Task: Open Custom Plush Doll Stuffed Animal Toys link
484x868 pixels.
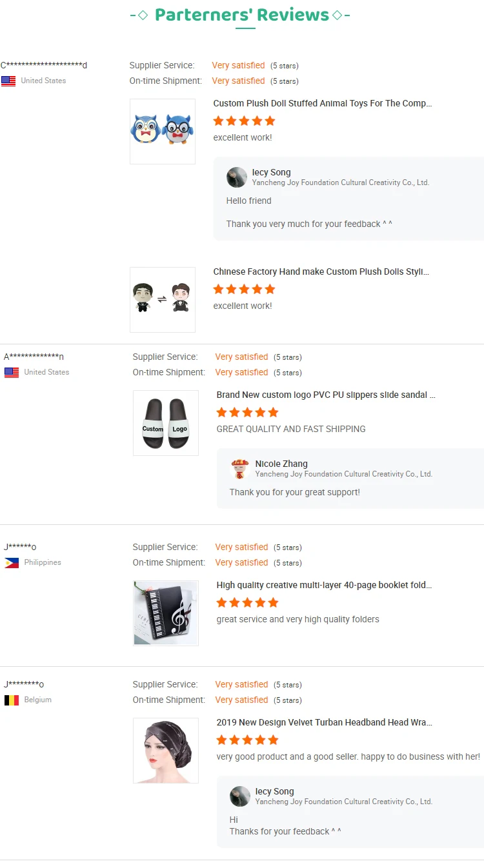Action: point(323,103)
